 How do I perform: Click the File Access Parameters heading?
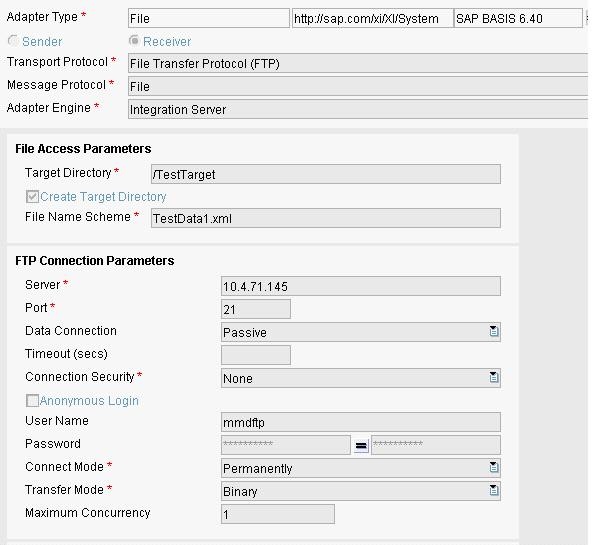point(83,149)
